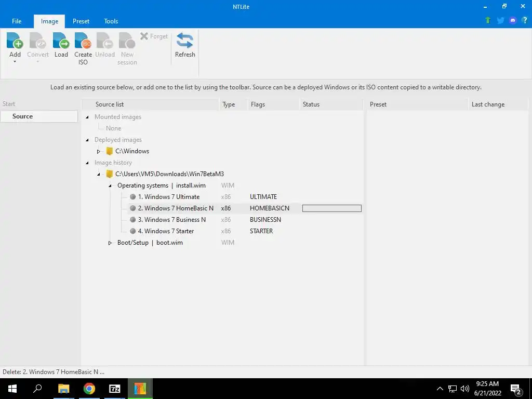The width and height of the screenshot is (532, 399).
Task: Select Source in the left sidebar
Action: coord(39,116)
